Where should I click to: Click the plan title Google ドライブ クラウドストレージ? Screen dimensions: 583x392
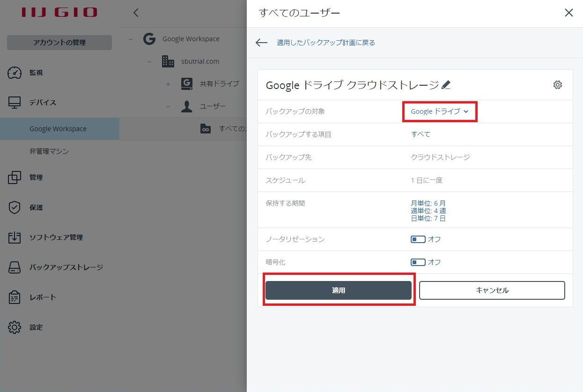(352, 85)
